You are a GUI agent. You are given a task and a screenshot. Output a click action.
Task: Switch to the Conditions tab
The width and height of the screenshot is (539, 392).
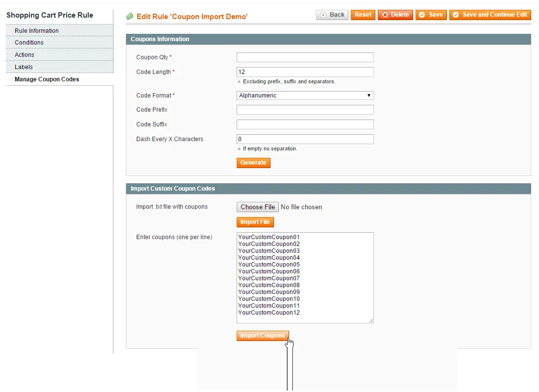[59, 43]
